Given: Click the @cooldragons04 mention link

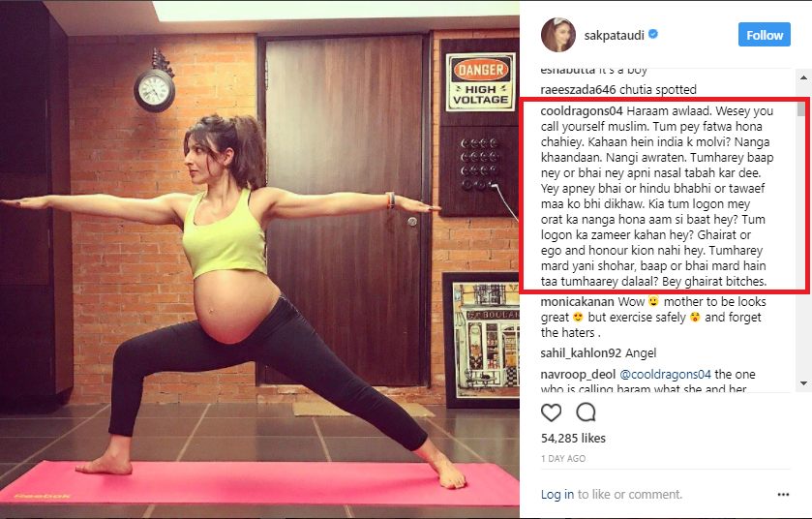Looking at the screenshot, I should (666, 374).
